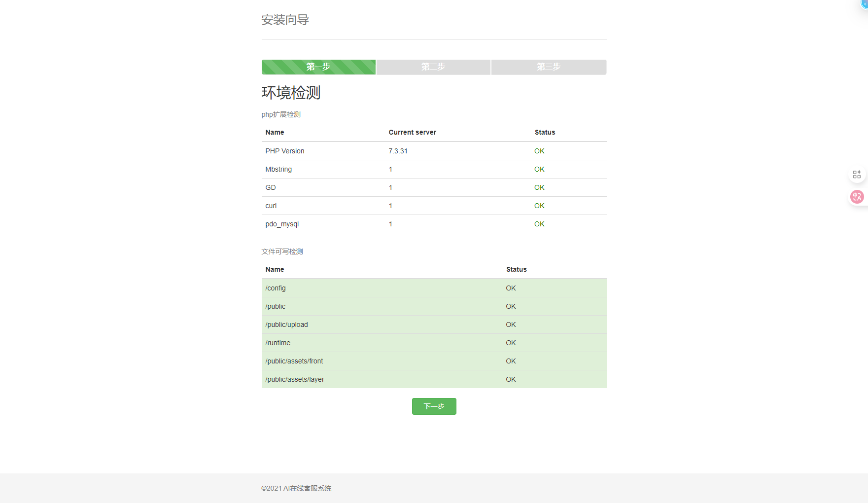Click the 7.3.31 version value
This screenshot has width=868, height=503.
click(398, 151)
